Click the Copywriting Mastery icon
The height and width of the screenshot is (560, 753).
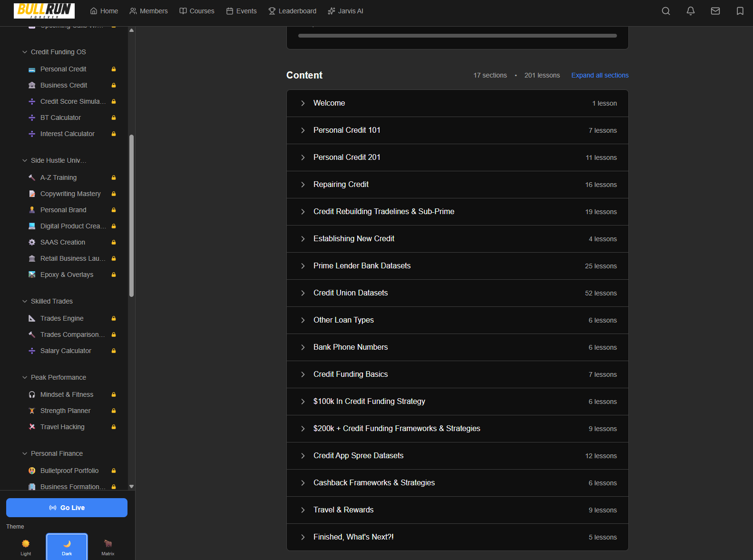tap(32, 194)
